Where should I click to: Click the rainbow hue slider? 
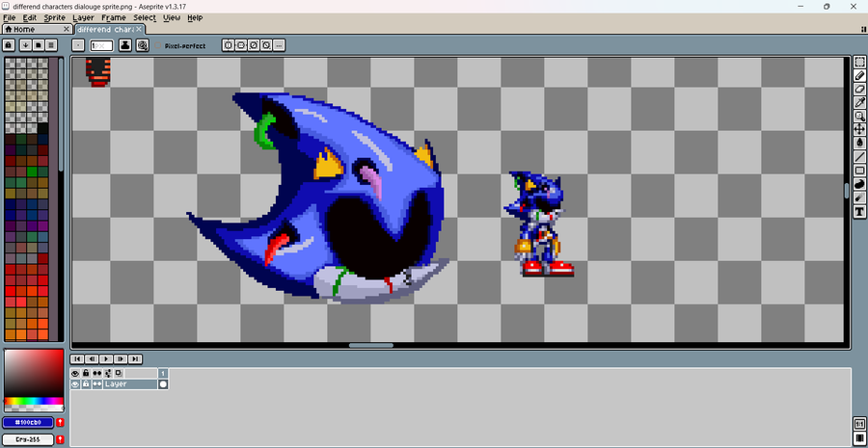(x=34, y=401)
